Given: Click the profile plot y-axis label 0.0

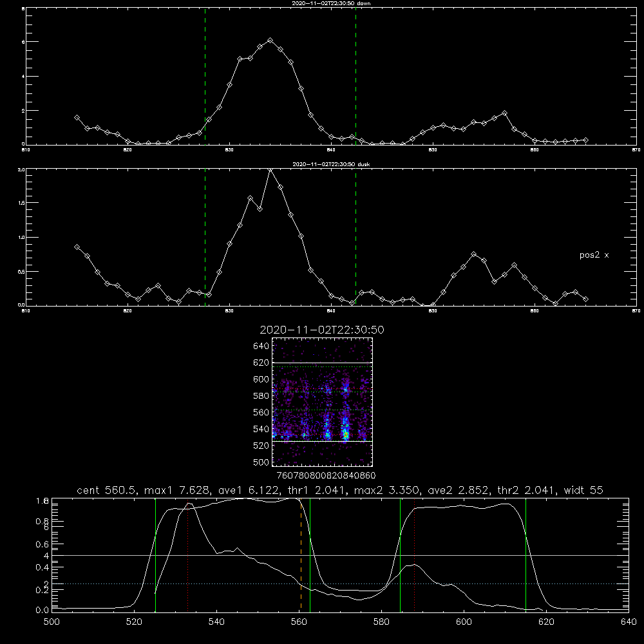Looking at the screenshot, I should 42,611.
